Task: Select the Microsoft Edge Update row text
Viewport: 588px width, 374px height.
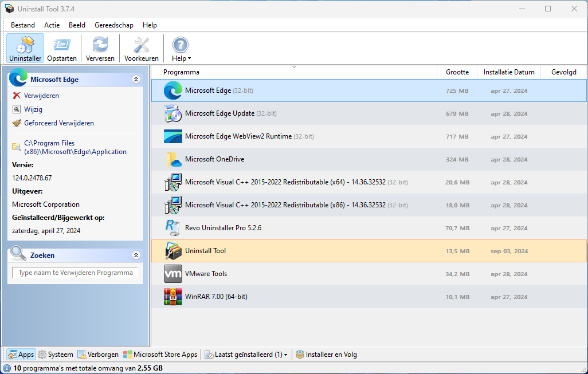Action: 219,113
